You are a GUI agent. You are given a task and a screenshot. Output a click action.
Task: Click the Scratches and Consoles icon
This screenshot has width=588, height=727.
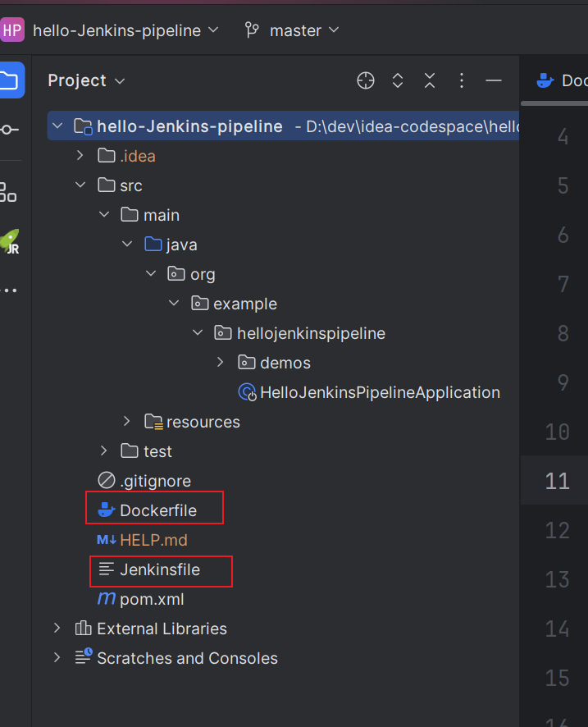[x=84, y=656]
